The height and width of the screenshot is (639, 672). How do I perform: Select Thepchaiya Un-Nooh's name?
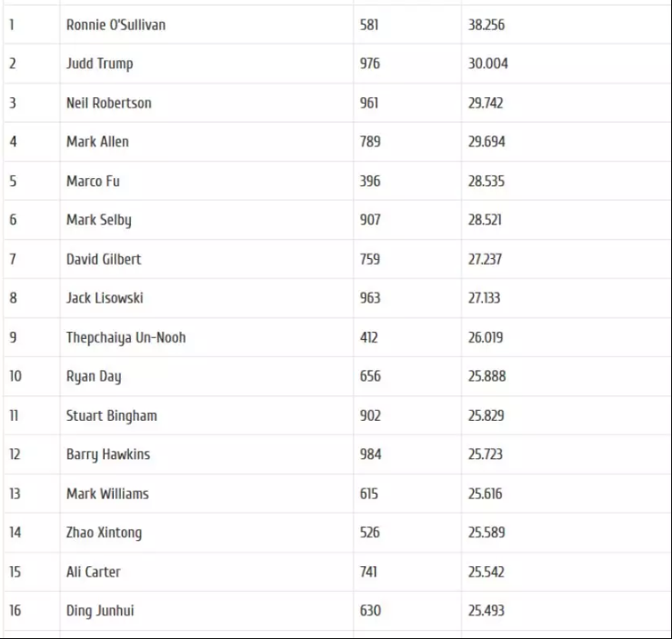click(x=126, y=338)
